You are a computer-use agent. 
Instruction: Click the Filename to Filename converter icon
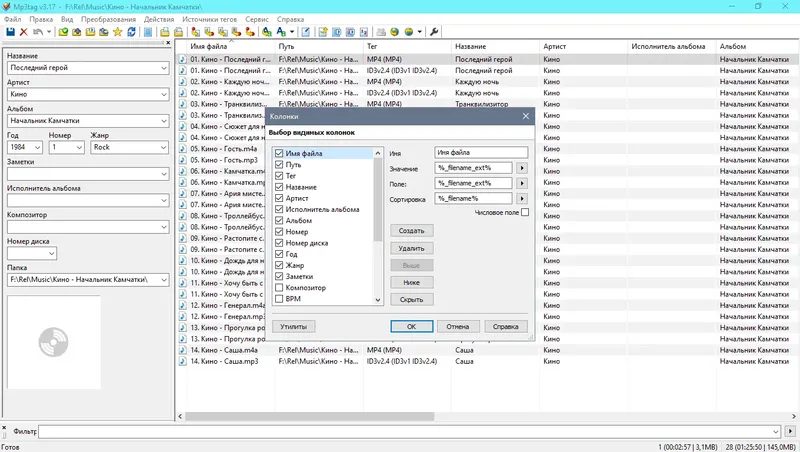223,32
